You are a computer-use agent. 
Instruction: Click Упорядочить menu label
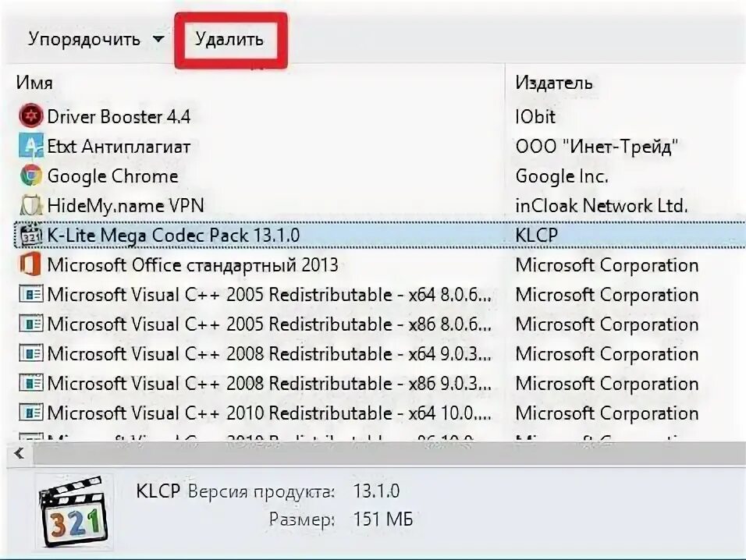(84, 39)
